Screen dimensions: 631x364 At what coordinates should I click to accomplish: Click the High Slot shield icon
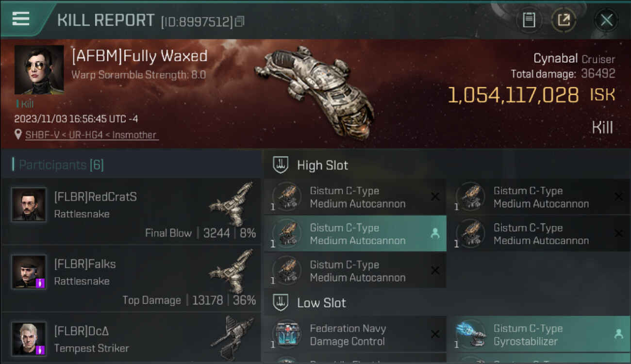point(281,165)
